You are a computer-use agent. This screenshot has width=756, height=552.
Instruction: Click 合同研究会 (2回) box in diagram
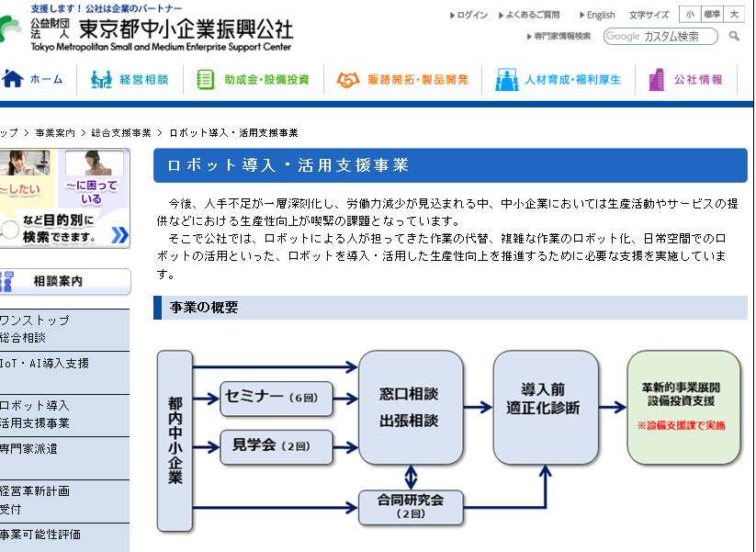click(x=411, y=508)
